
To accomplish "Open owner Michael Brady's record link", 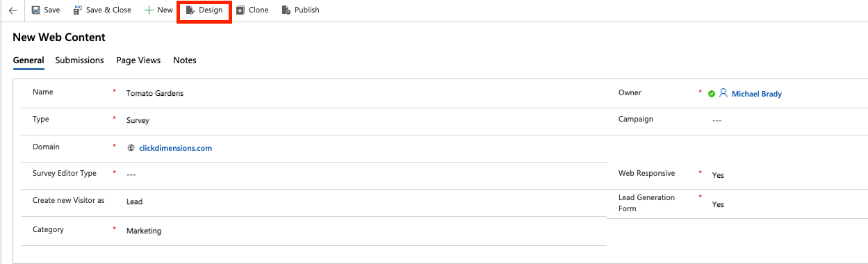I will [x=757, y=94].
